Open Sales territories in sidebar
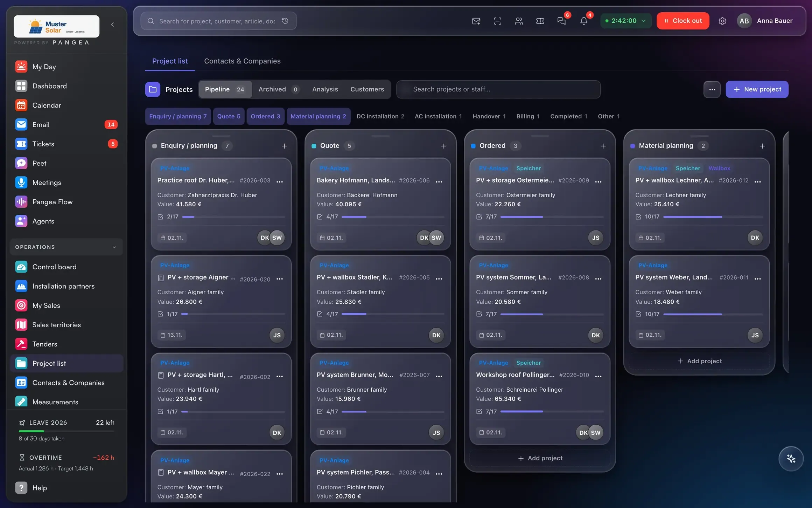 click(x=66, y=325)
